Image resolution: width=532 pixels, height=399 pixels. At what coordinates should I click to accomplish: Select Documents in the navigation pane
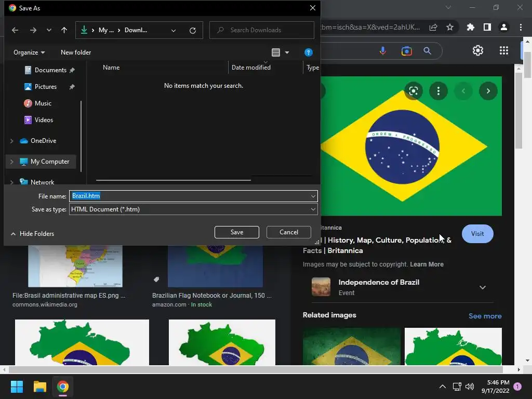50,70
